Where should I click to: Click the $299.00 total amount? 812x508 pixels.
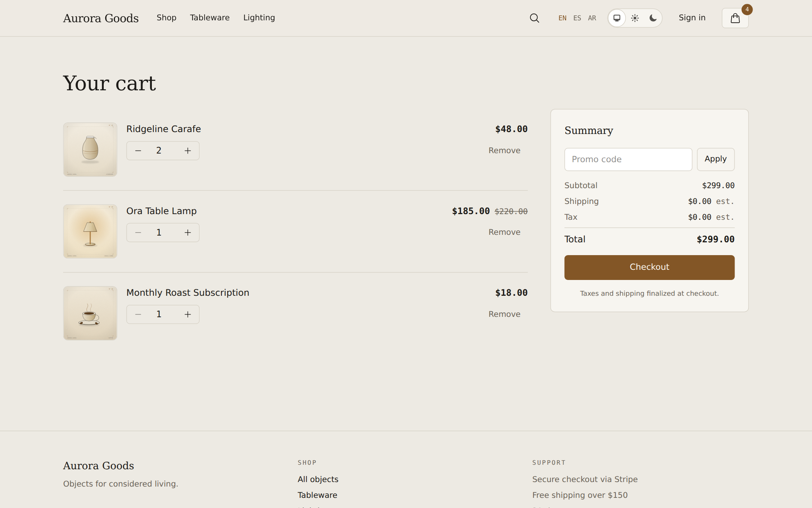[715, 239]
